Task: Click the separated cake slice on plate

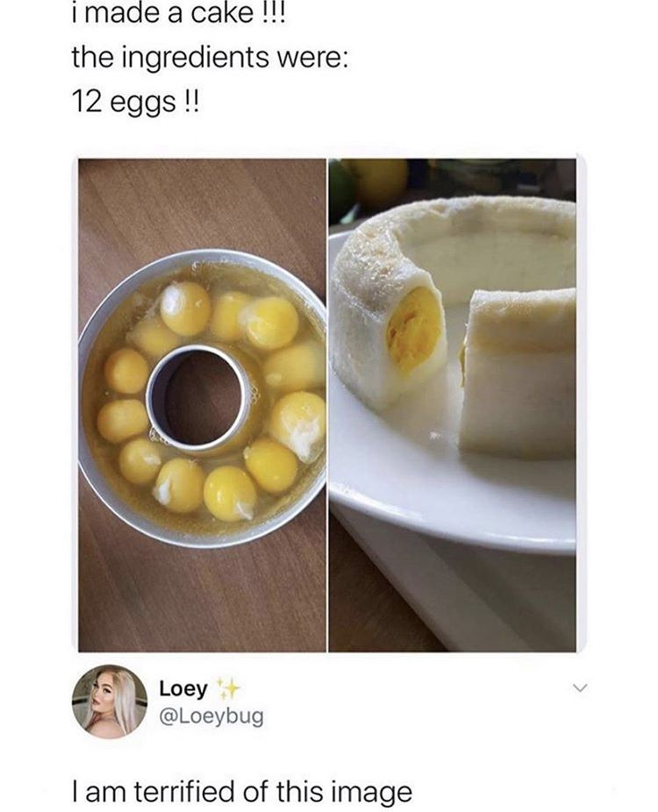Action: click(519, 373)
